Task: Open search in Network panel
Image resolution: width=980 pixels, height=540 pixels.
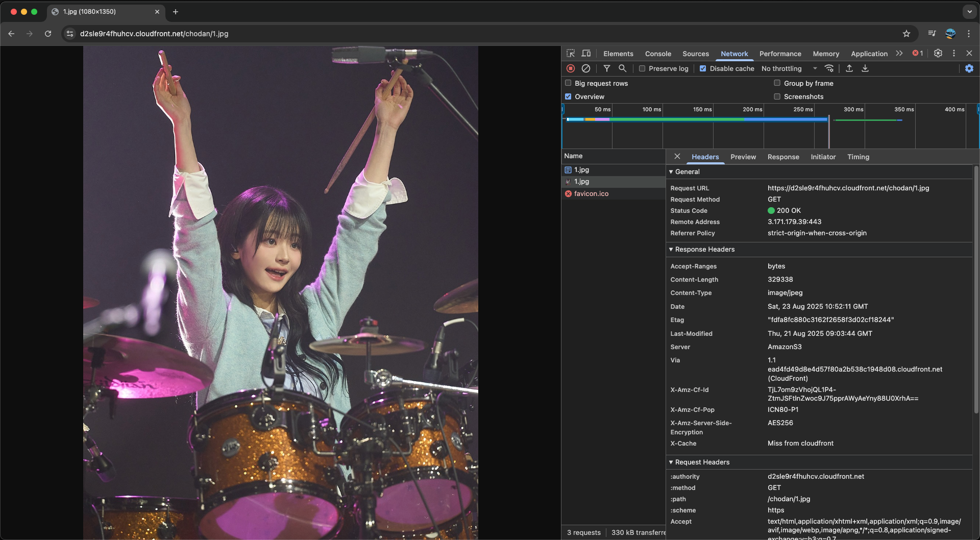Action: click(x=622, y=68)
